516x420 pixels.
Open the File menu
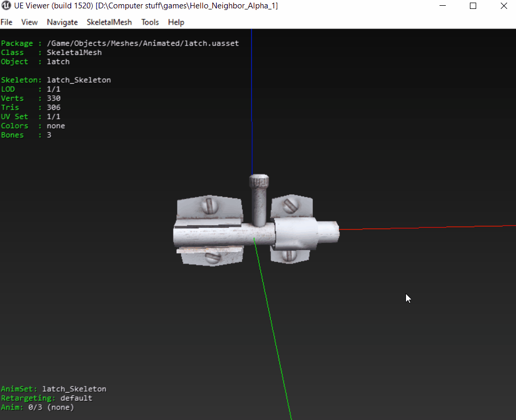[6, 22]
